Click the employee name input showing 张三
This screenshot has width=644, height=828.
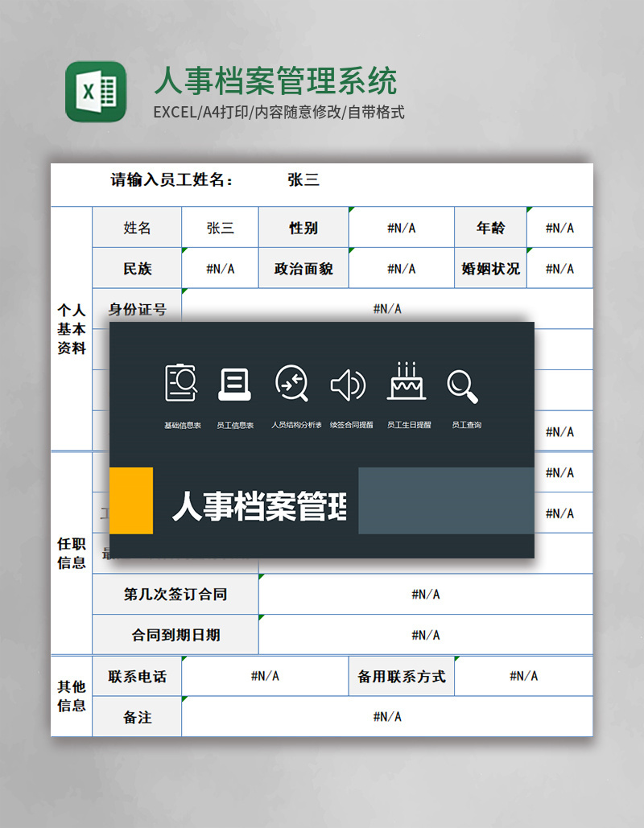303,179
